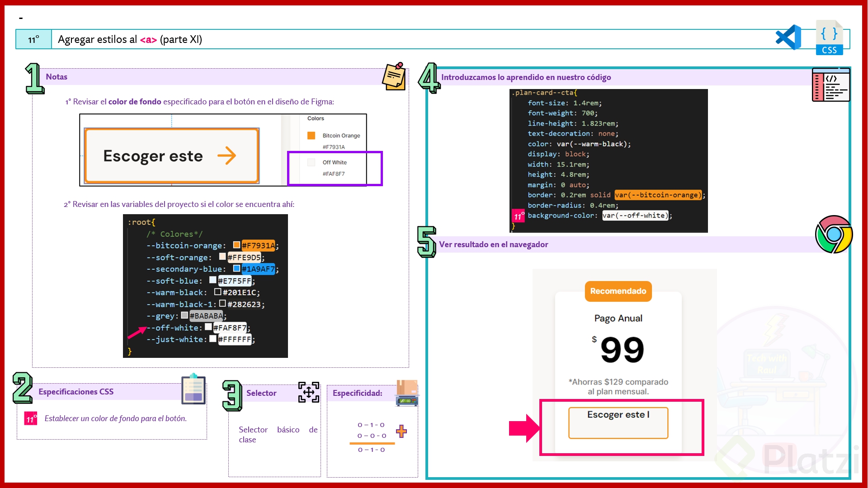868x488 pixels.
Task: Click the orange plus sign icon
Action: [x=401, y=431]
